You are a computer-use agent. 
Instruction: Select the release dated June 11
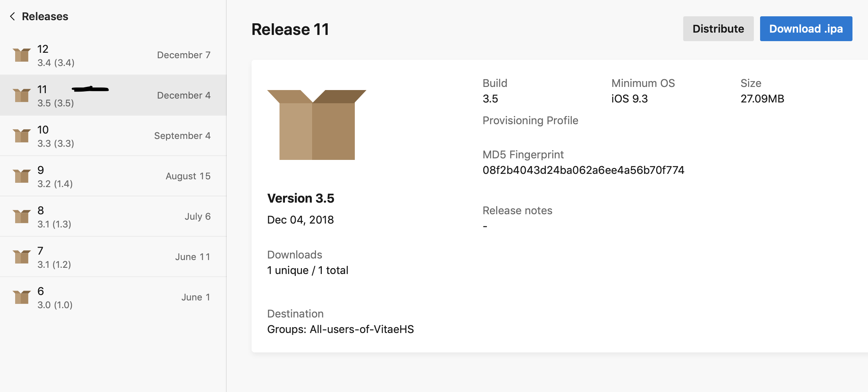pos(113,257)
